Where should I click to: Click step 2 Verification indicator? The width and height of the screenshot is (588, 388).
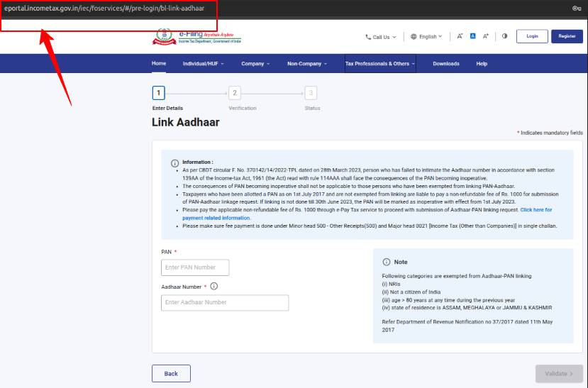pos(235,93)
